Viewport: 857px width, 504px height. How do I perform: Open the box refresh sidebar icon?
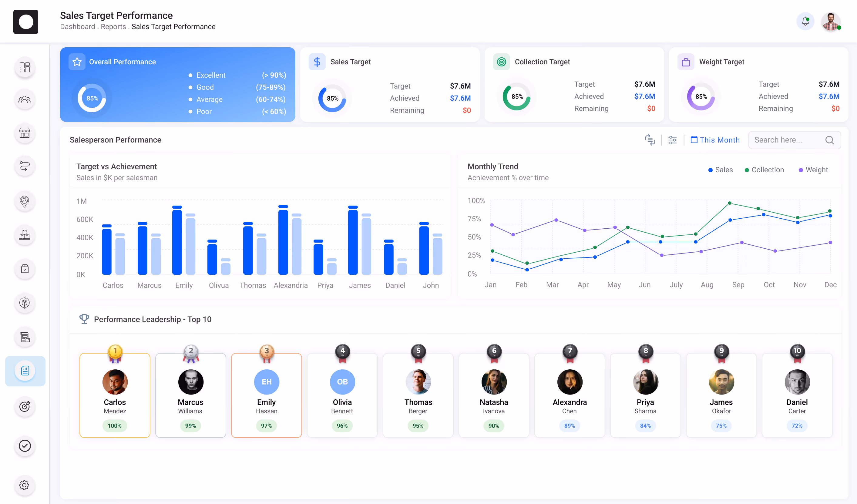(25, 302)
